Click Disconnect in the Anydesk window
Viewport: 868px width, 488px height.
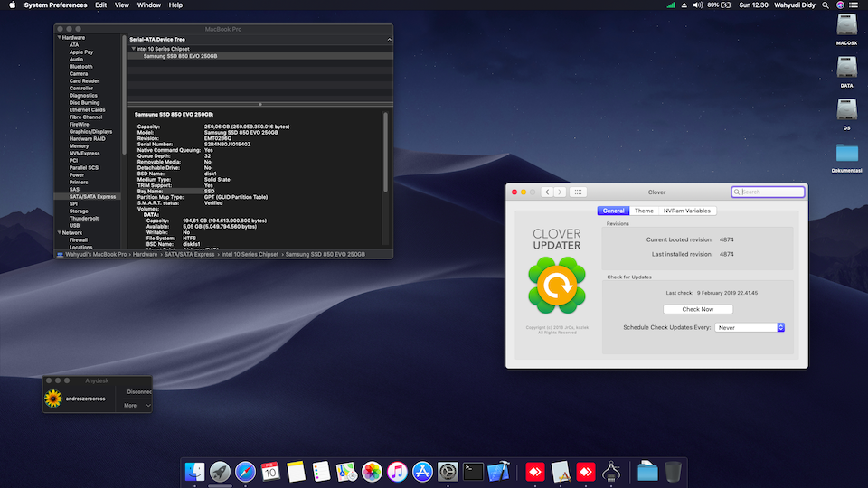139,391
